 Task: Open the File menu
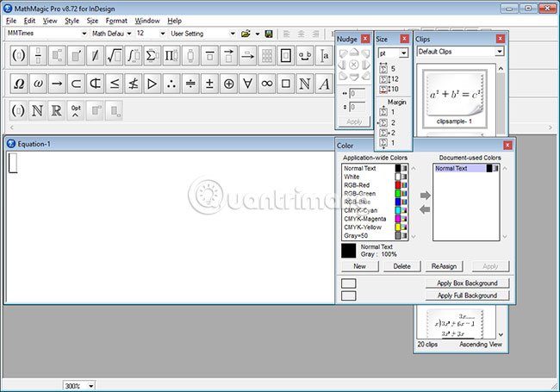pos(11,21)
